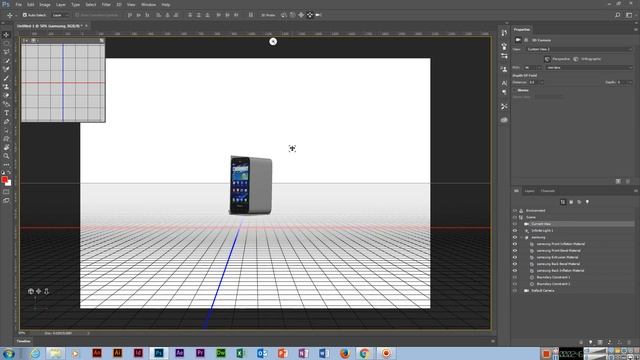
Task: Activate the Rotate 3D object mode icon
Action: [284, 15]
